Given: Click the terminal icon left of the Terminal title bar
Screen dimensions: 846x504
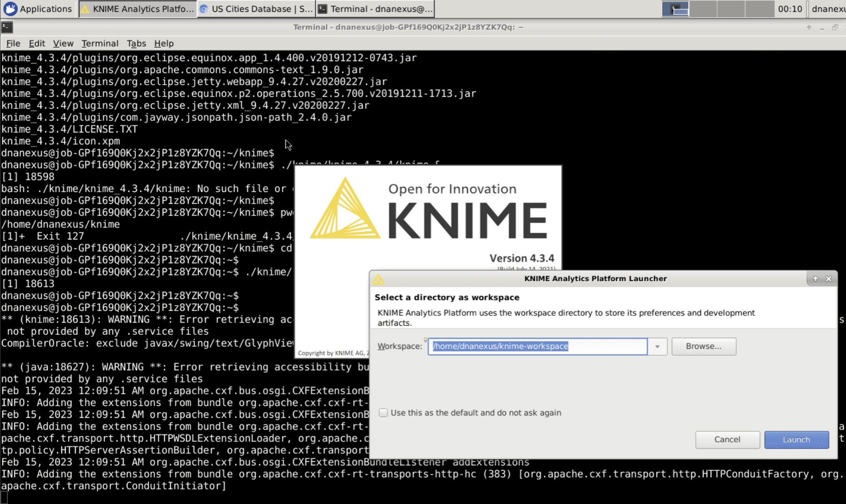Looking at the screenshot, I should pyautogui.click(x=7, y=27).
